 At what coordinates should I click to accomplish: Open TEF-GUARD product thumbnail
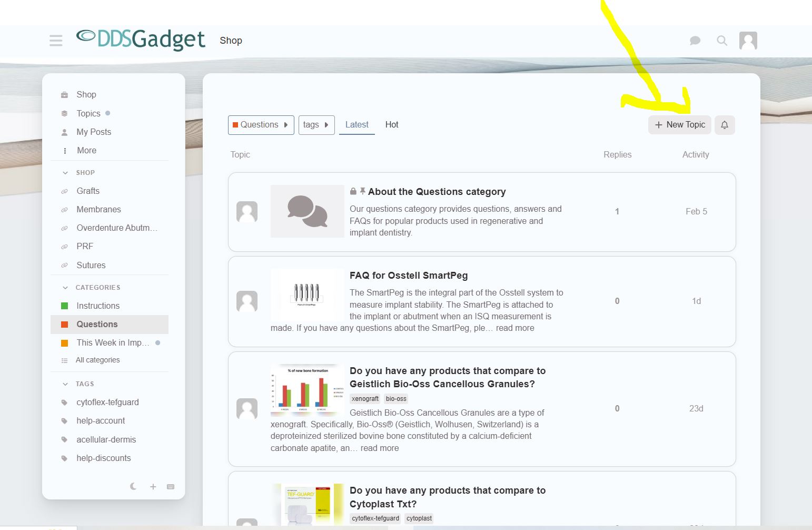tap(308, 505)
